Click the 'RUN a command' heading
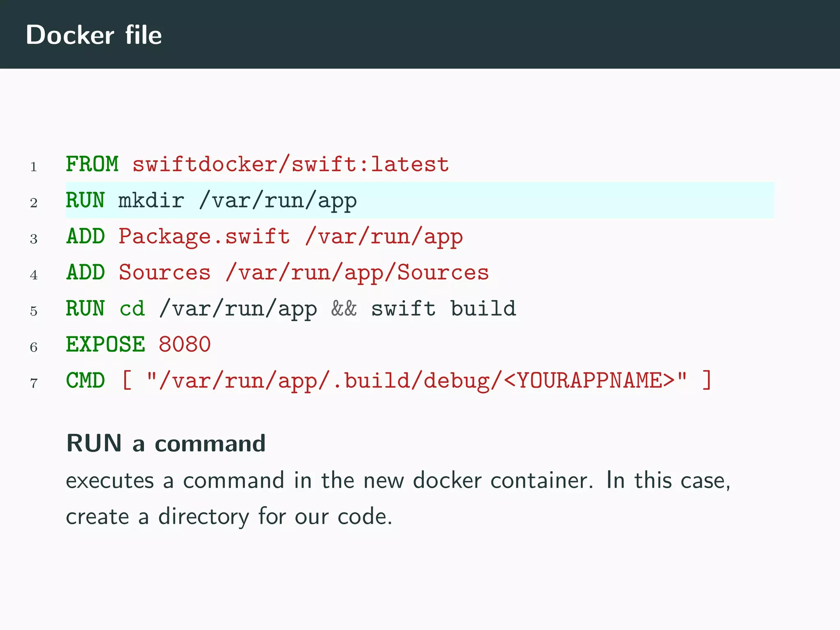The width and height of the screenshot is (840, 630). [166, 443]
